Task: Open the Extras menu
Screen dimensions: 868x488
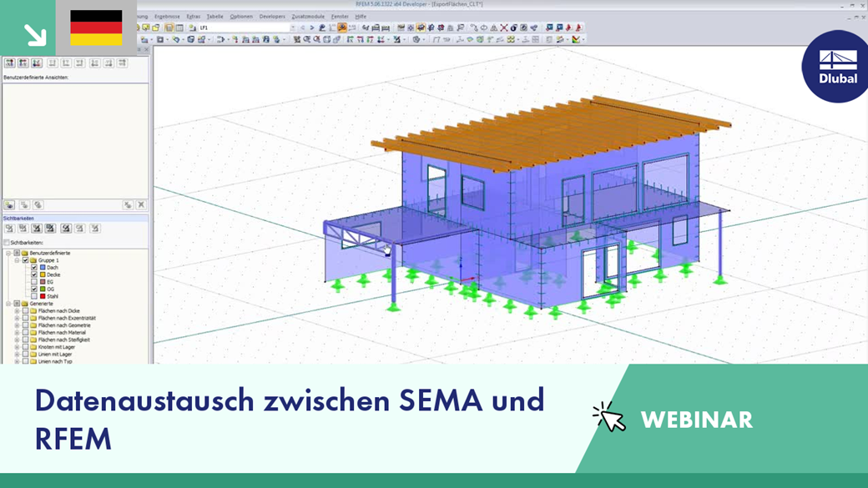Action: tap(193, 17)
